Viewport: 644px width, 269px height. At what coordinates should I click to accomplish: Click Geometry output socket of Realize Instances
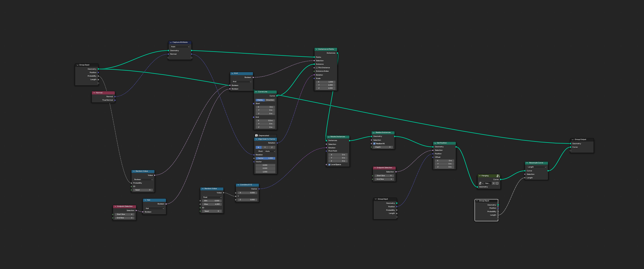[x=395, y=136]
